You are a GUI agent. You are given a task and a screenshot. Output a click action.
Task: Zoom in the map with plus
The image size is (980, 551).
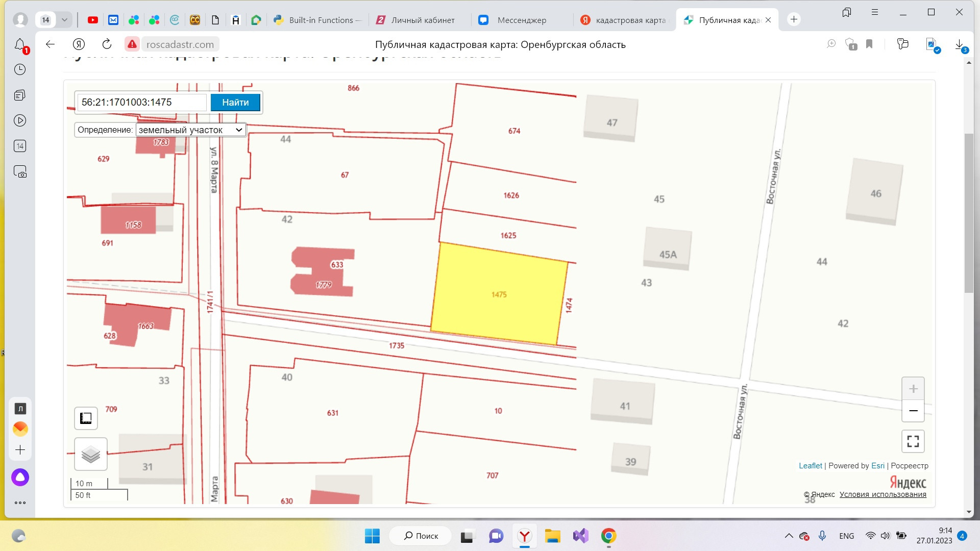(913, 389)
